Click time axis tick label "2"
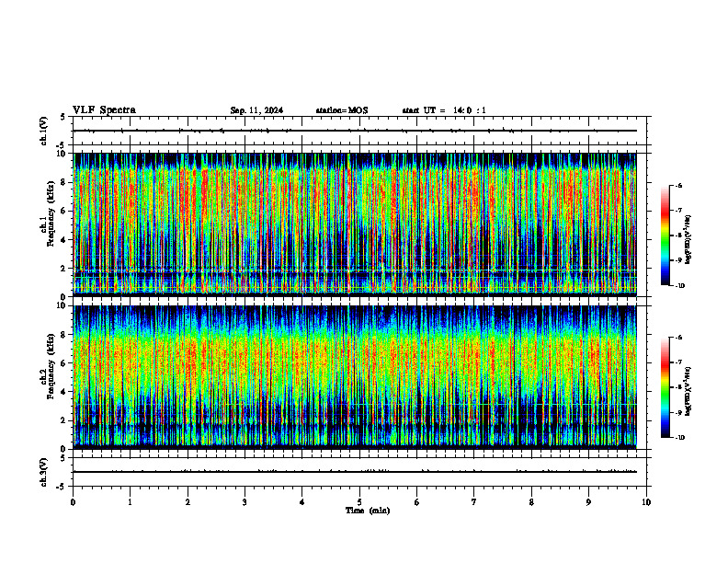728x563 pixels. click(188, 502)
